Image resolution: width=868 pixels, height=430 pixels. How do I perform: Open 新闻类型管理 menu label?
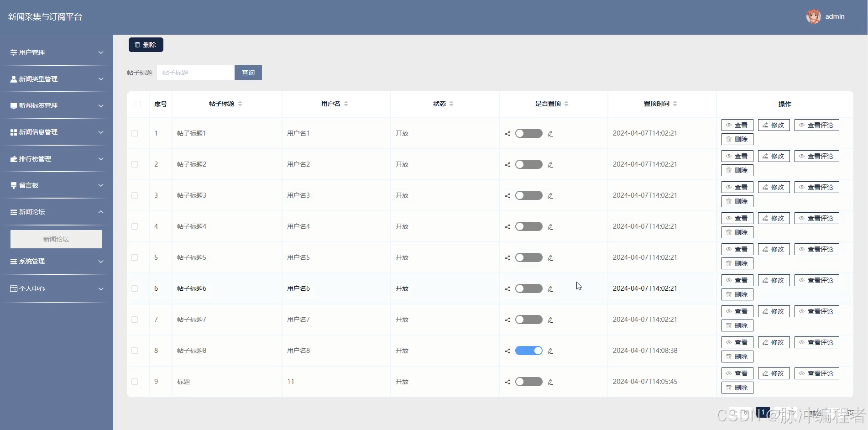click(38, 79)
